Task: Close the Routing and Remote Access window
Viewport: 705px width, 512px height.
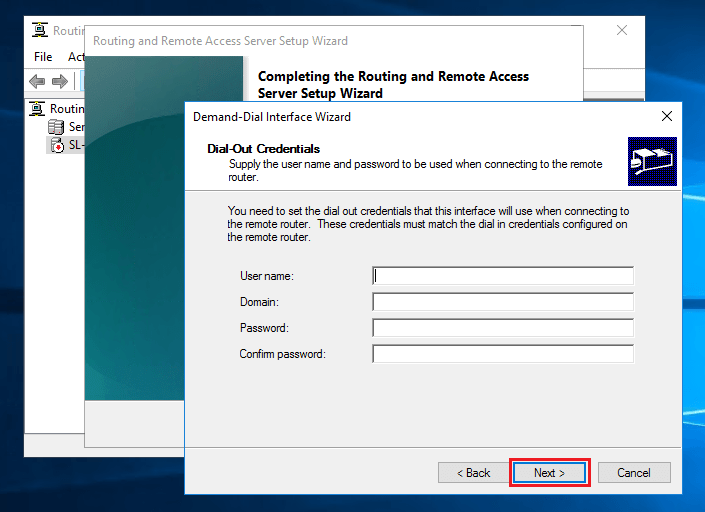Action: tap(622, 30)
